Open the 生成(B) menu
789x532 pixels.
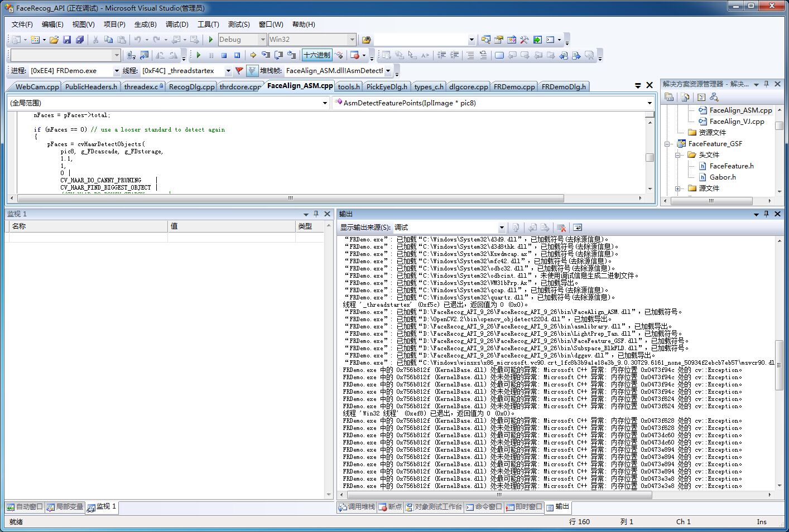(x=145, y=25)
